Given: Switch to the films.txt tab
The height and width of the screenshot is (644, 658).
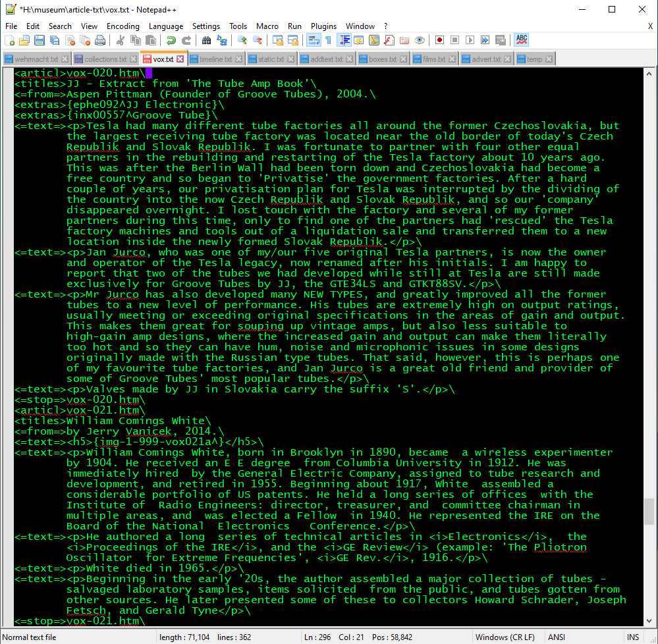Looking at the screenshot, I should click(434, 59).
